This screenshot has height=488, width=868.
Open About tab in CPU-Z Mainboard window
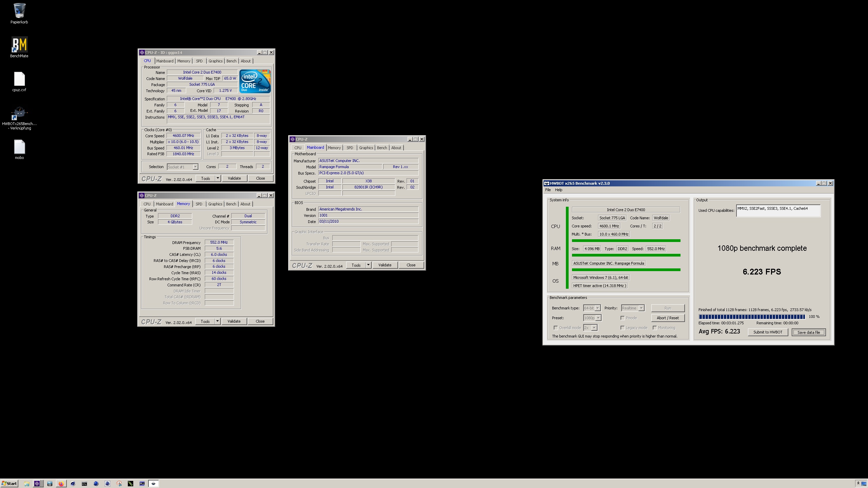(396, 148)
